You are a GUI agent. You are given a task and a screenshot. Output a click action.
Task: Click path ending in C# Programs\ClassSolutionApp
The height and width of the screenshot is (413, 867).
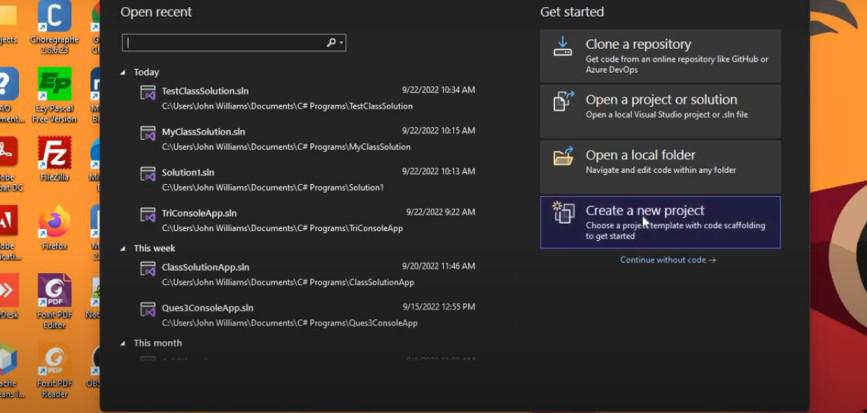click(x=288, y=283)
